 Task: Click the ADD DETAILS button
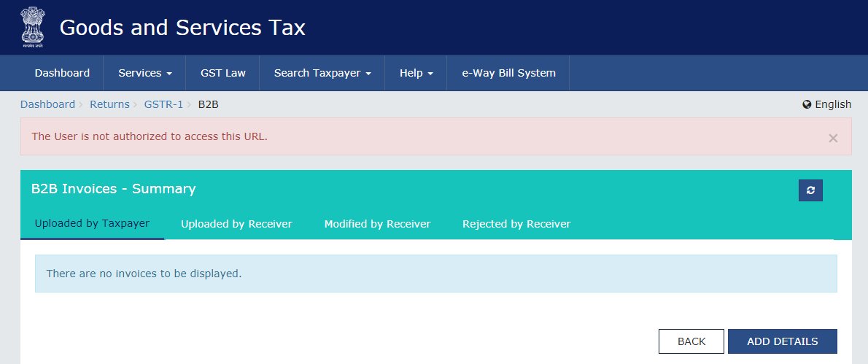[782, 341]
